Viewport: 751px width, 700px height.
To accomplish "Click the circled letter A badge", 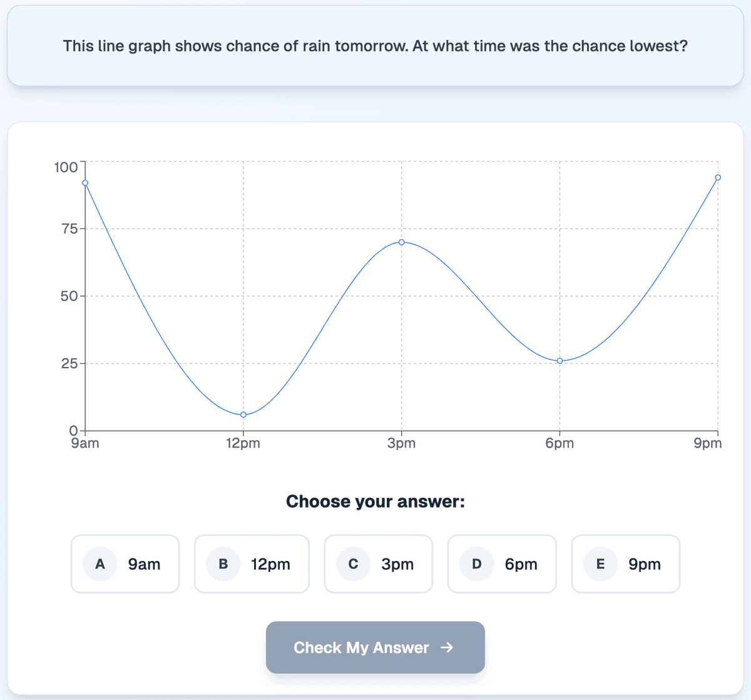I will coord(100,564).
